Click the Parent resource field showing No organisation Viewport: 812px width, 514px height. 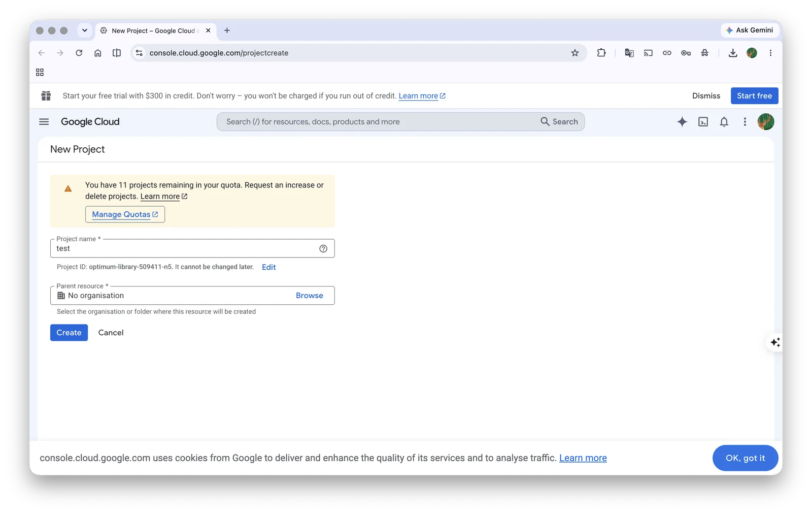192,296
